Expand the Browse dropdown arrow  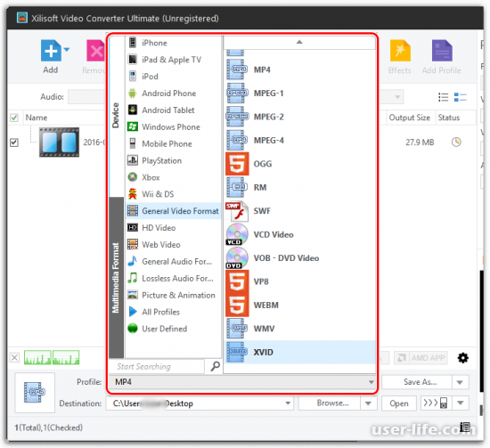coord(369,403)
